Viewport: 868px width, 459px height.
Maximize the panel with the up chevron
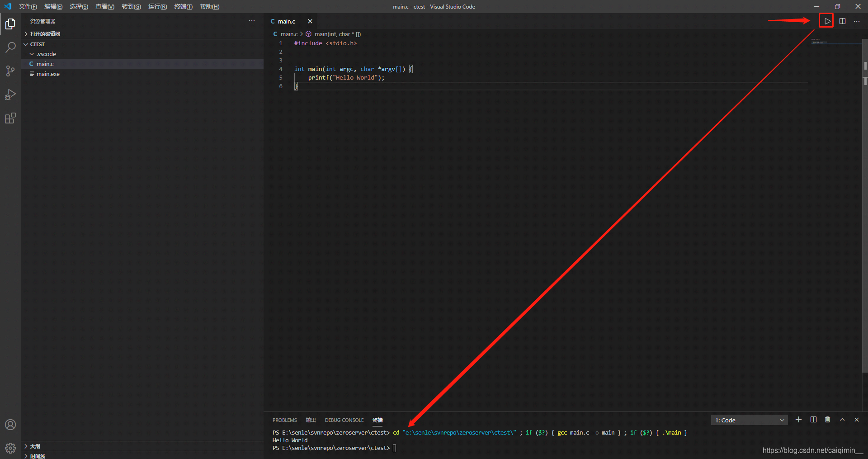[842, 420]
